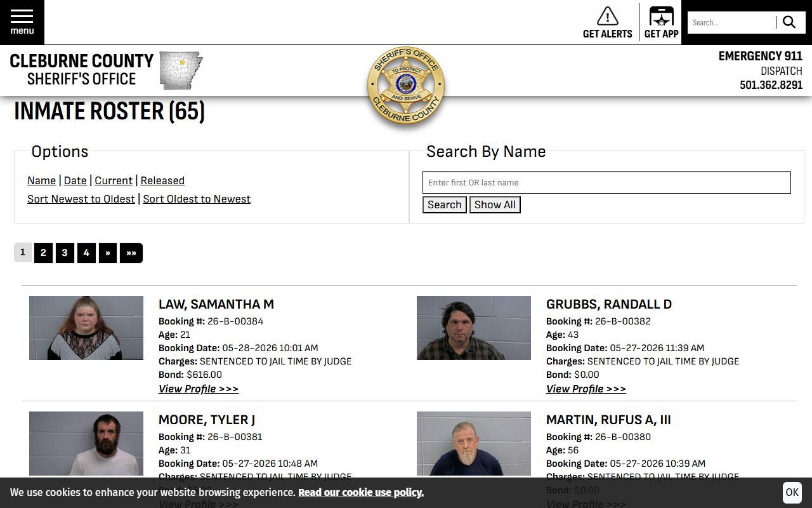This screenshot has height=508, width=812.
Task: Open Tyler Moore's mugshot thumbnail
Action: pos(86,443)
